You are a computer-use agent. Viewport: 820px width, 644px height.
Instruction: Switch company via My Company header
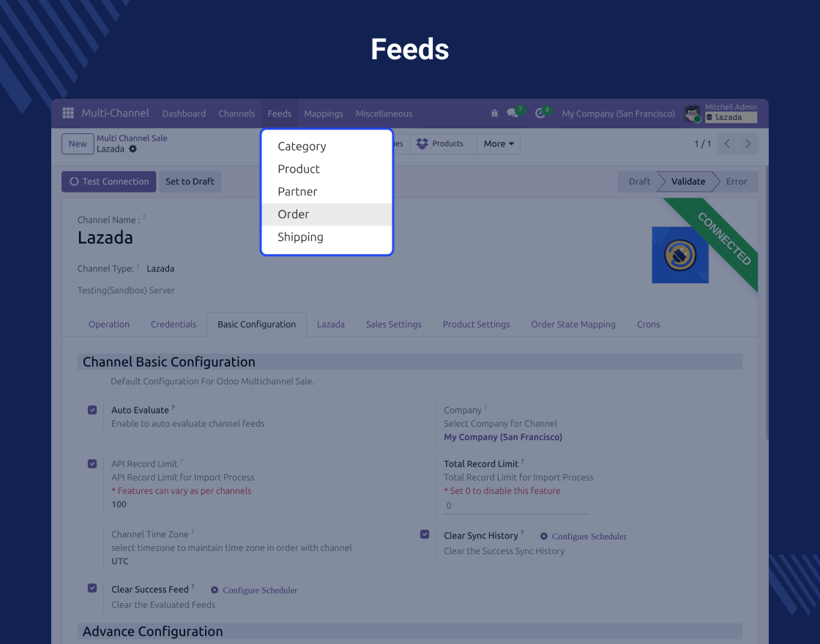click(x=618, y=113)
